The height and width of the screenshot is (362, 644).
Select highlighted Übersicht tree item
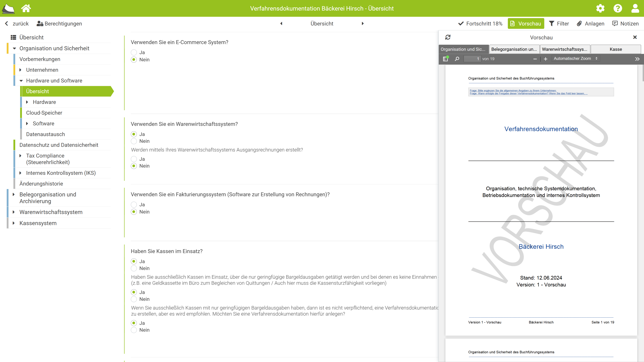pos(67,92)
